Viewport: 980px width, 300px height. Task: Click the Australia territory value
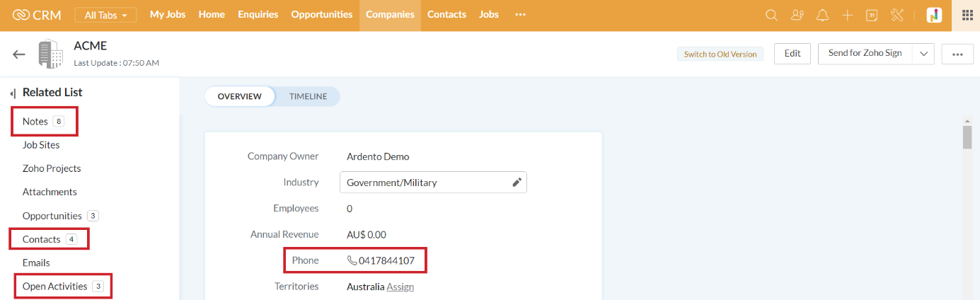coord(365,287)
